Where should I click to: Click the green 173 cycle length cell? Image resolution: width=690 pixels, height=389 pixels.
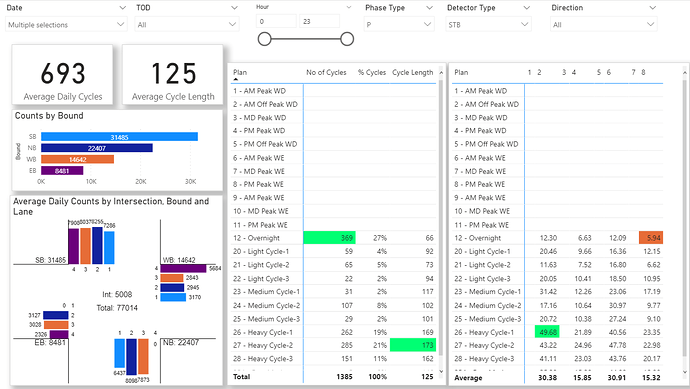coord(412,345)
